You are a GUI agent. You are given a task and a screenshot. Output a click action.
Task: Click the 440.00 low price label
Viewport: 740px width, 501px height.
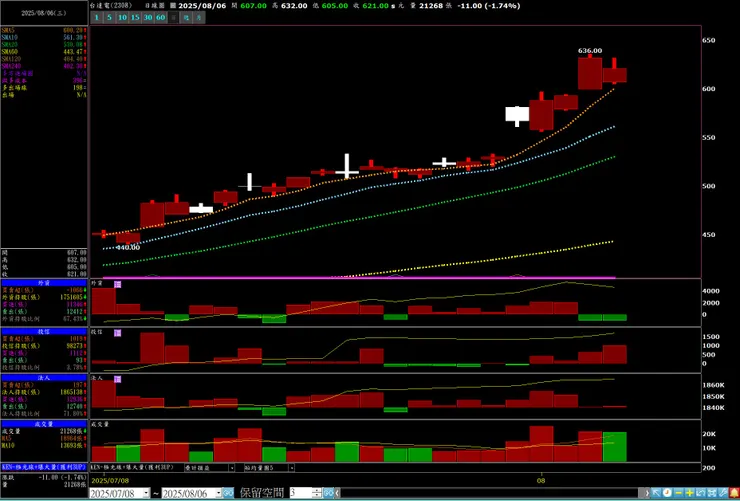coord(128,247)
